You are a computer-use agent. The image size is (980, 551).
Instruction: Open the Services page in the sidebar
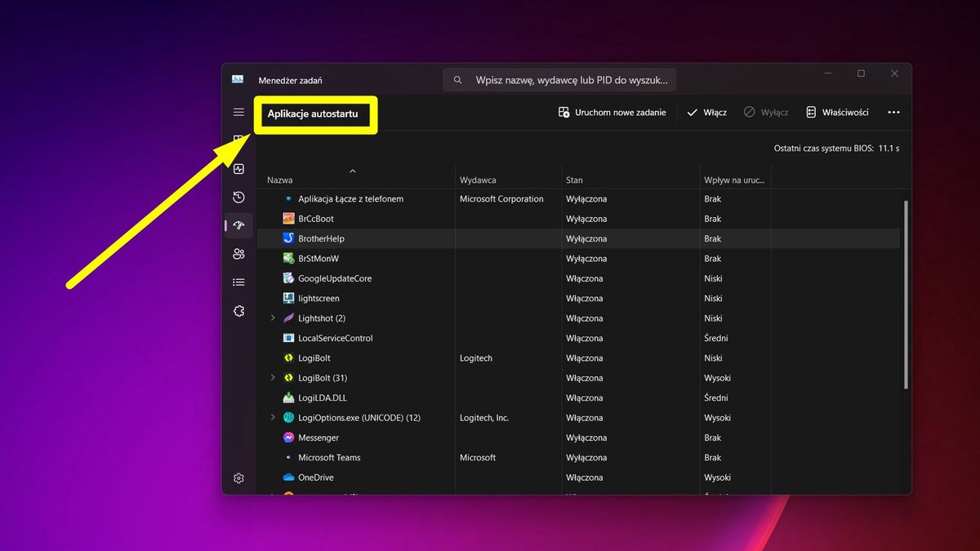[238, 310]
